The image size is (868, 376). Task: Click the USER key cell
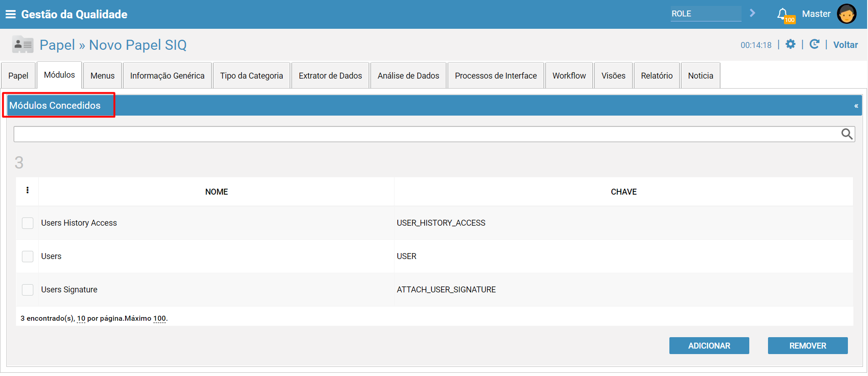coord(406,256)
